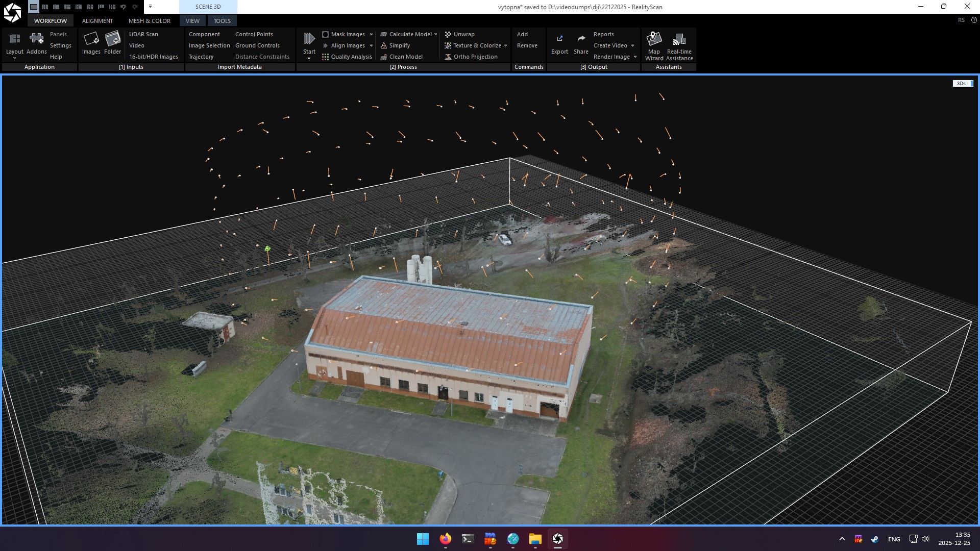Click the Ground Controls button
This screenshot has width=980, height=551.
pos(257,45)
